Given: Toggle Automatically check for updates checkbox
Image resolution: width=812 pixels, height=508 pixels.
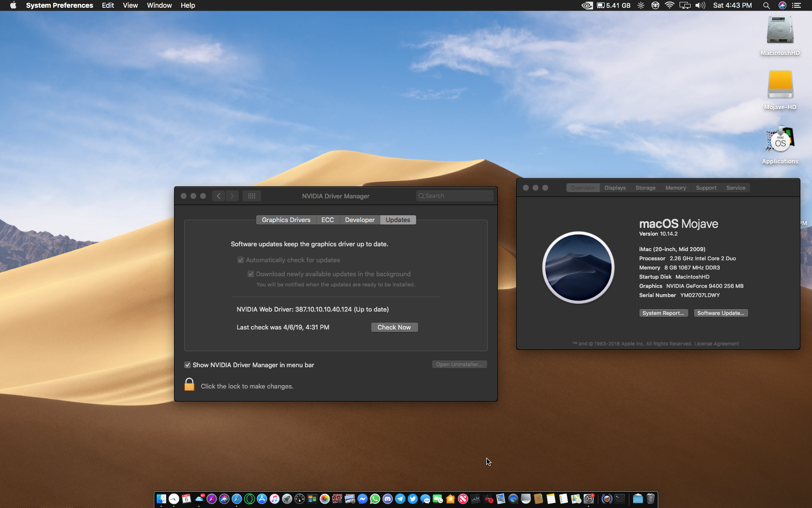Looking at the screenshot, I should click(241, 260).
